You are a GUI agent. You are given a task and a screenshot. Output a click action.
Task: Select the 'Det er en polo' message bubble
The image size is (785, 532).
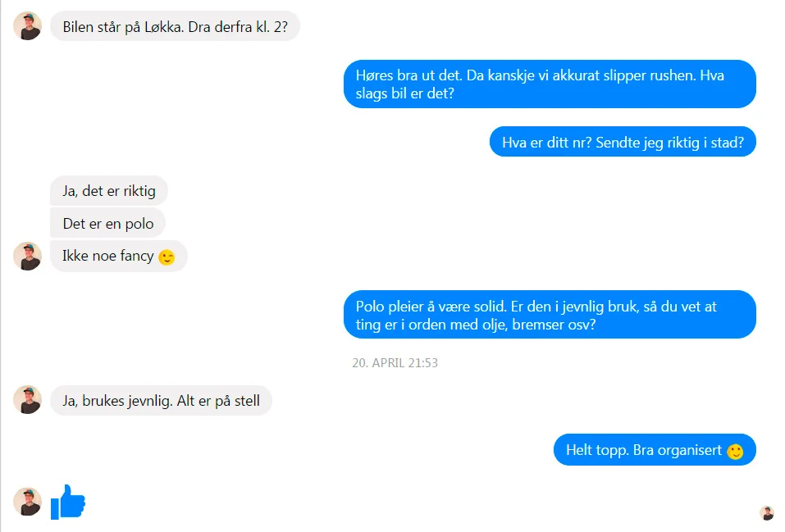(x=107, y=223)
